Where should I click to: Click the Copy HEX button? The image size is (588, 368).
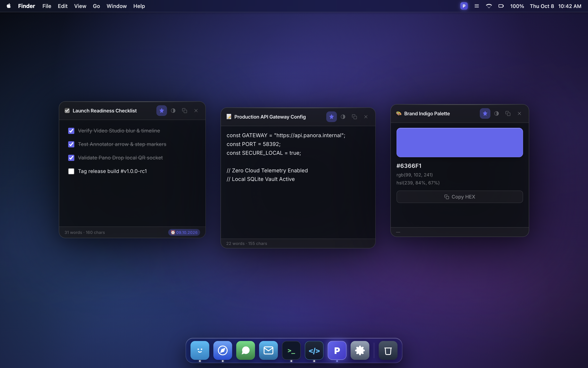click(459, 197)
